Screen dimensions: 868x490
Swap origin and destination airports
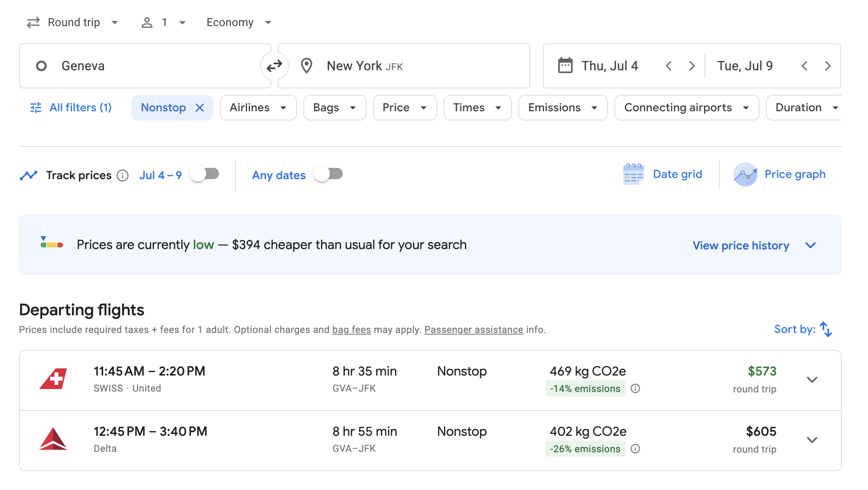(x=274, y=65)
